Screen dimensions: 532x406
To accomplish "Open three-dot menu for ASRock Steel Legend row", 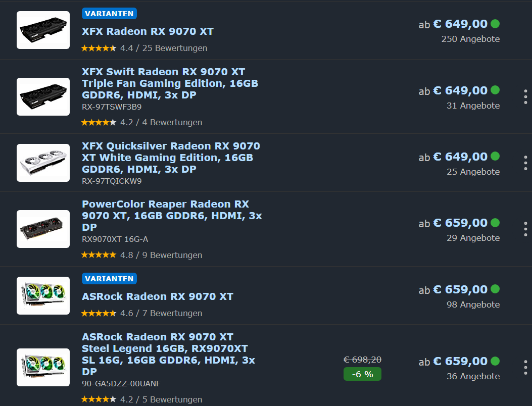I will [525, 367].
